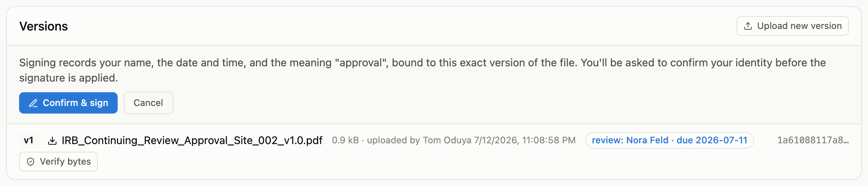Image resolution: width=868 pixels, height=186 pixels.
Task: Click the 0.9 kB file size label
Action: [345, 140]
